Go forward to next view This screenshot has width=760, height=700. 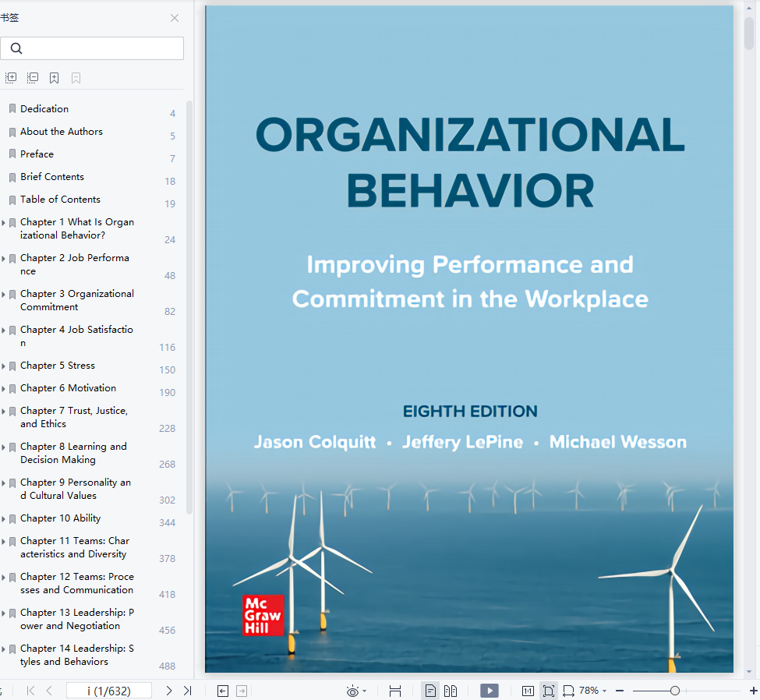(242, 691)
